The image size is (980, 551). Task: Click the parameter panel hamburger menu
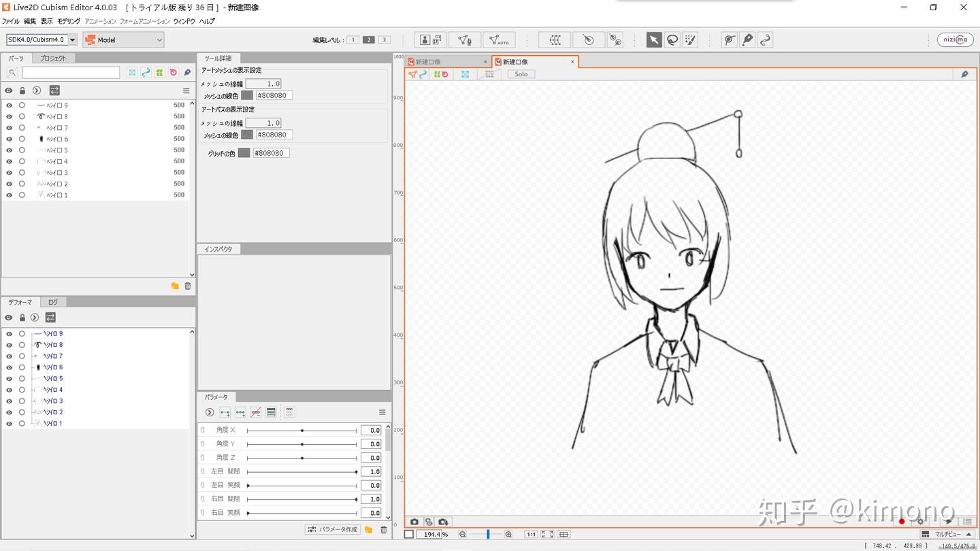coord(382,413)
